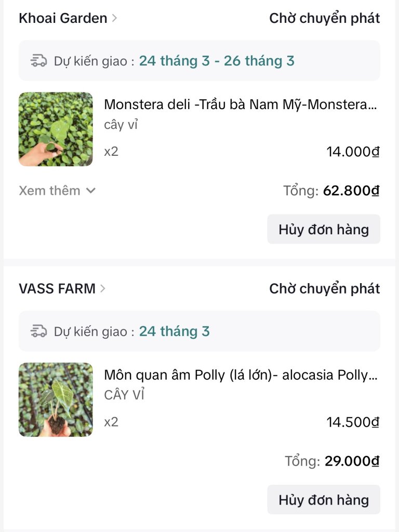Open the Khoai Garden shop page

(x=63, y=18)
